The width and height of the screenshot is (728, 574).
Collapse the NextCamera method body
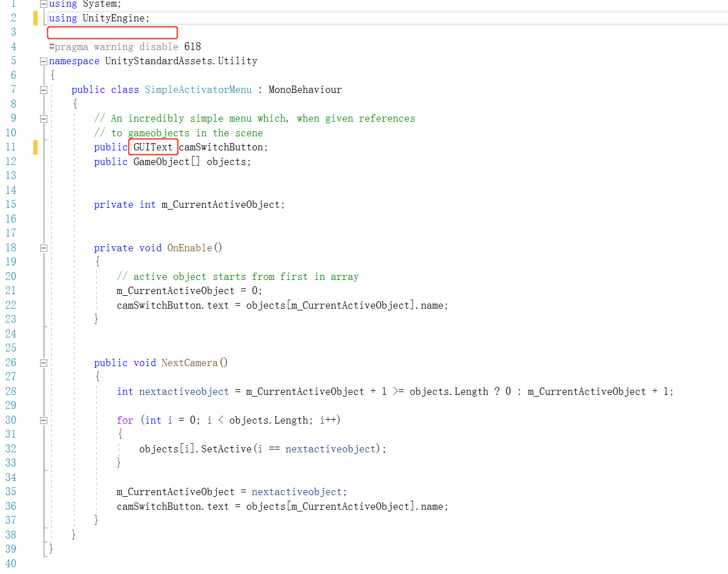[43, 362]
